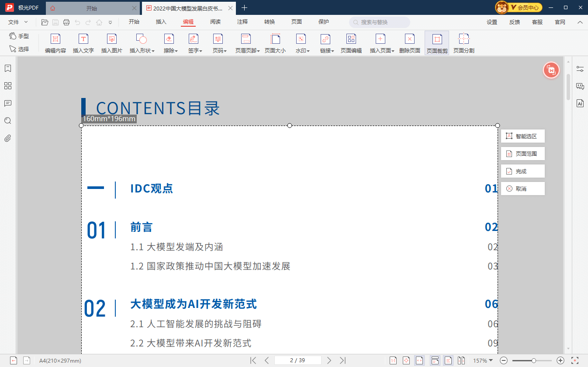Switch to the Read (阅读) ribbon tab
Screen dimensions: 588x367
[215, 22]
